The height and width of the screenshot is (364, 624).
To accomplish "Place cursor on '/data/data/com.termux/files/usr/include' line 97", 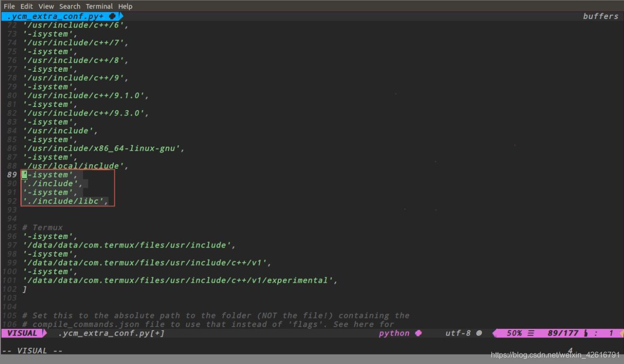I will coord(129,245).
